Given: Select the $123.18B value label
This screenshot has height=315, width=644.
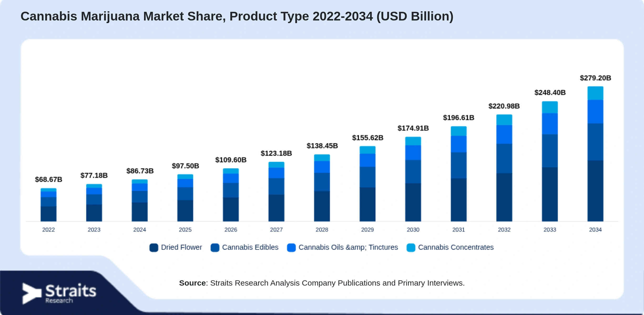Looking at the screenshot, I should click(276, 153).
